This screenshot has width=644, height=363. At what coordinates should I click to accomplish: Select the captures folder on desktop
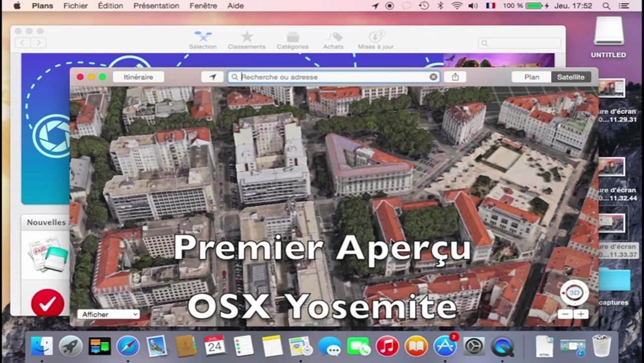(614, 286)
